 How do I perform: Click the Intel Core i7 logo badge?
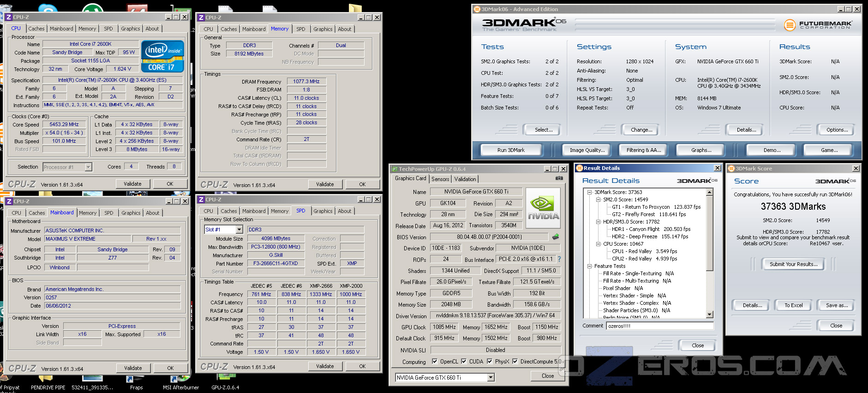162,56
